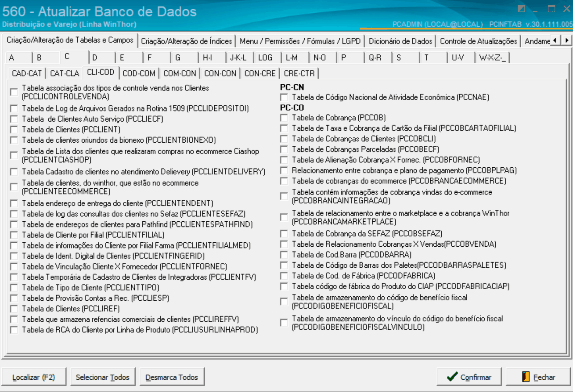Tick the PCCLIENTFORNEC checkbox
This screenshot has height=392, width=573.
(x=14, y=266)
